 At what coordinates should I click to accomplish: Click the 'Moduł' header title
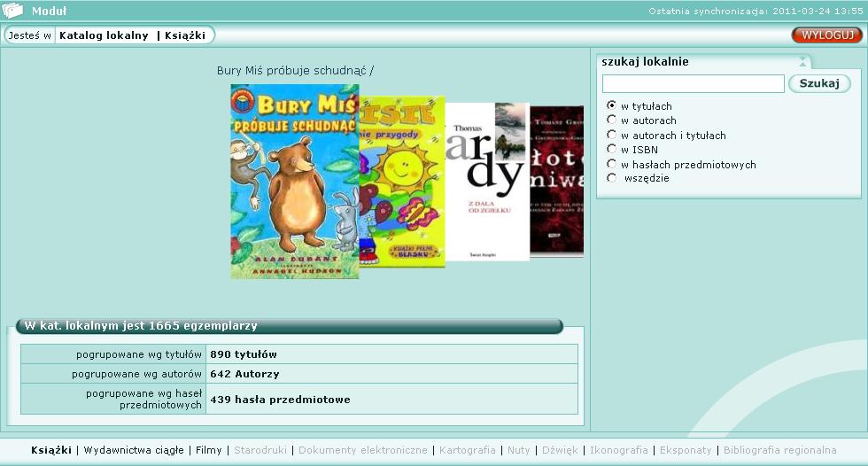(x=49, y=11)
